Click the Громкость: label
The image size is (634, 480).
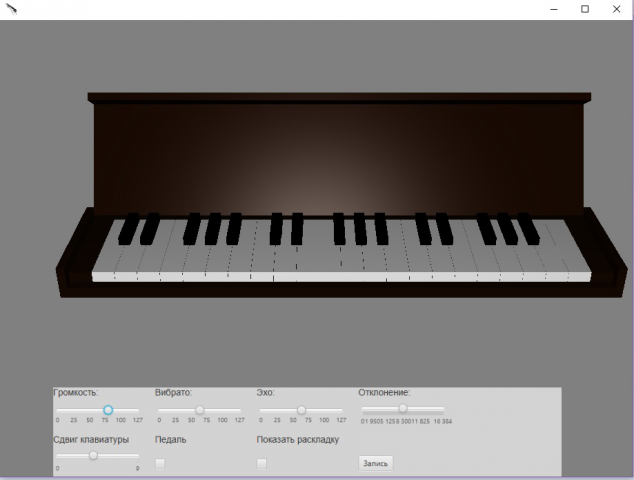tap(76, 393)
